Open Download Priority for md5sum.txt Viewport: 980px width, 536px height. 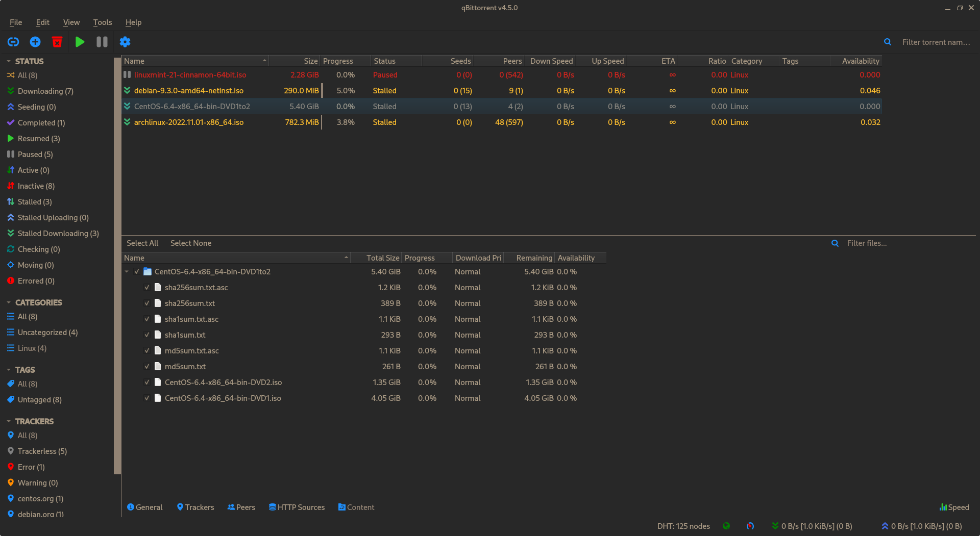tap(468, 366)
